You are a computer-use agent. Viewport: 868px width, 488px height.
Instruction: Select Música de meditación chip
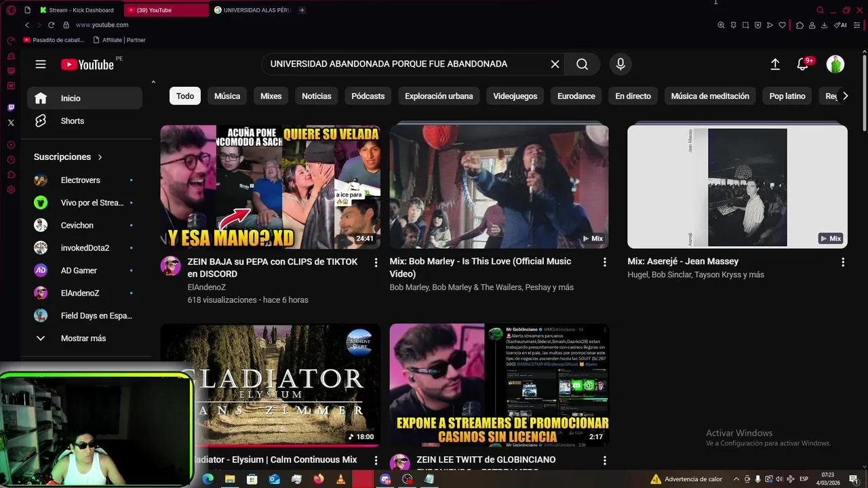pyautogui.click(x=710, y=96)
